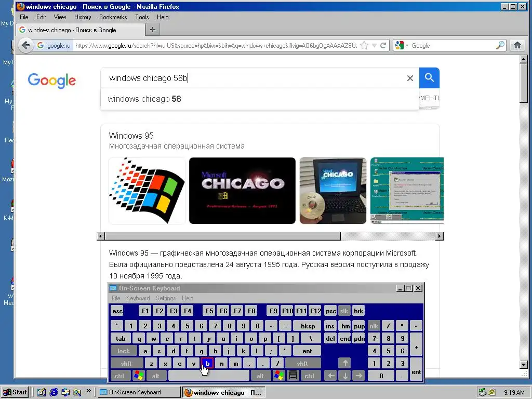Open the Firefox Bookmarks menu
Viewport: 532px width, 399px height.
(113, 17)
